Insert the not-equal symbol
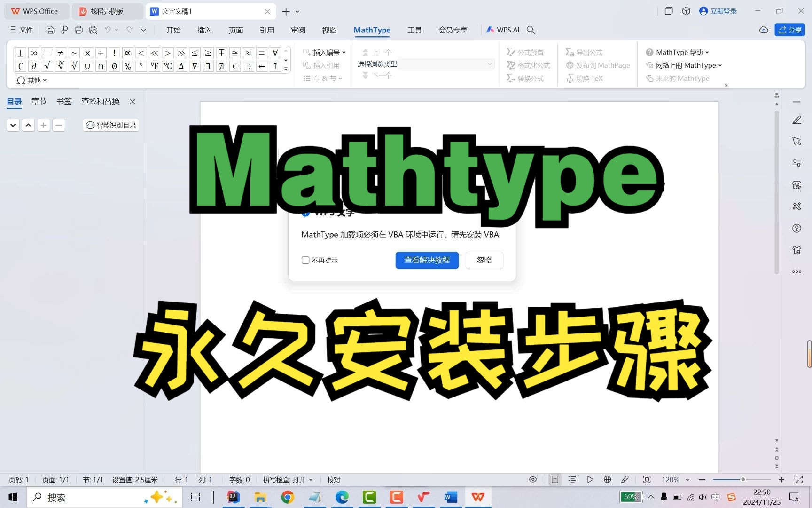This screenshot has width=812, height=508. 61,53
